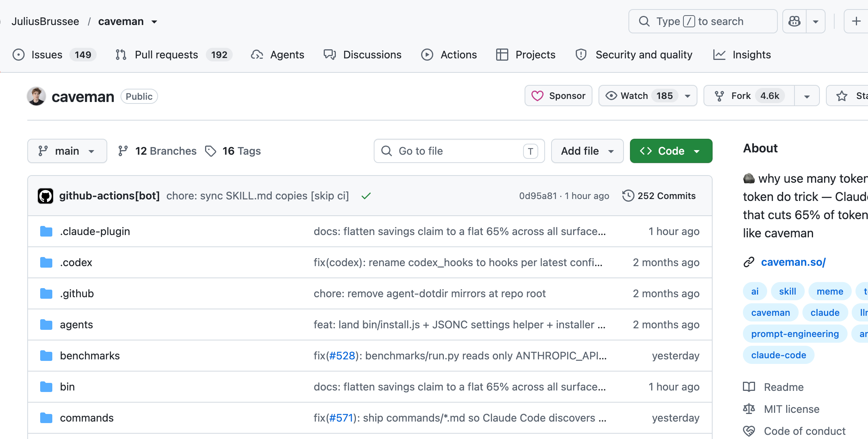This screenshot has width=868, height=439.
Task: Click the repository owner avatar
Action: (x=36, y=96)
